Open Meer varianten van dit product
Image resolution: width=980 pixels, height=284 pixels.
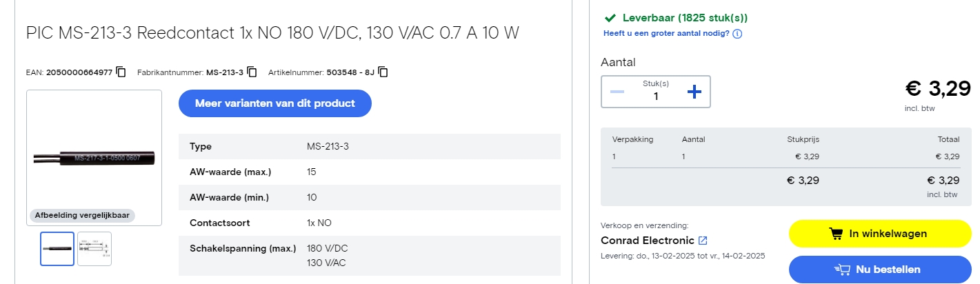[x=275, y=103]
